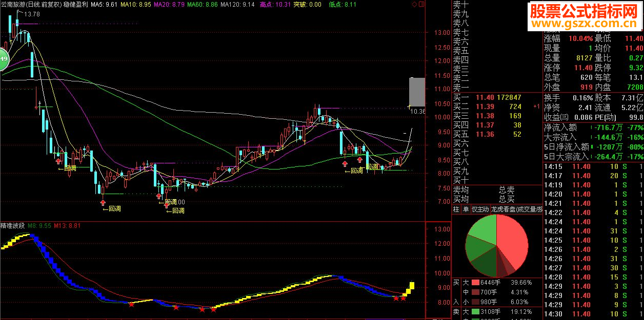Click the 跌停 9.32 value
This screenshot has width=644, height=320.
click(635, 68)
